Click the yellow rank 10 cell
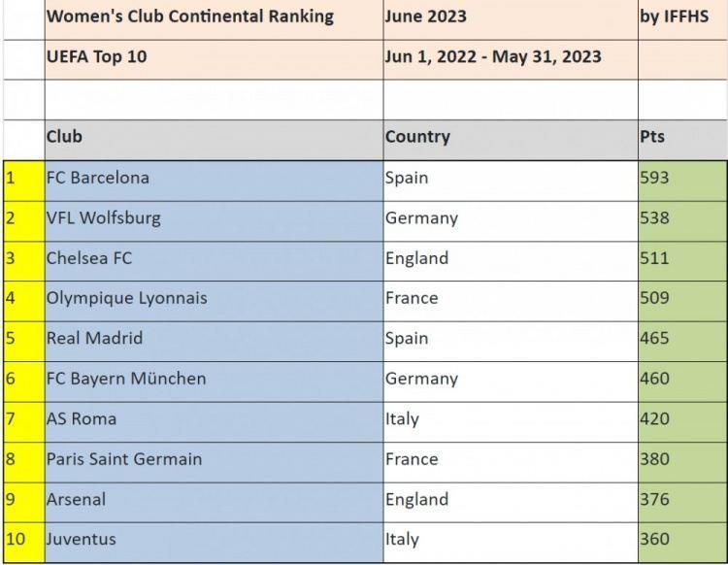Viewport: 728px width, 565px height. 22,540
